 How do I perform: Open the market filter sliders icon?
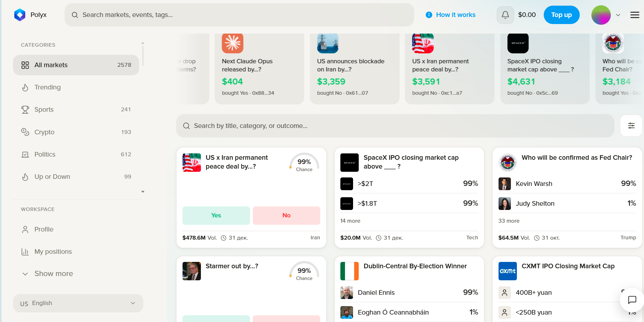tap(631, 125)
